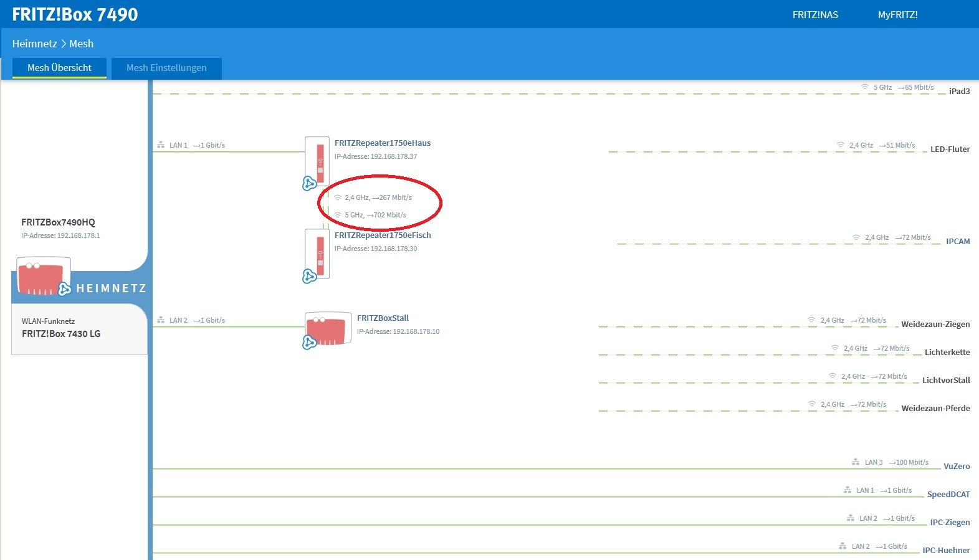
Task: Click Wi-Fi icon for 2,4 GHz 267 Mbit/s
Action: point(338,197)
